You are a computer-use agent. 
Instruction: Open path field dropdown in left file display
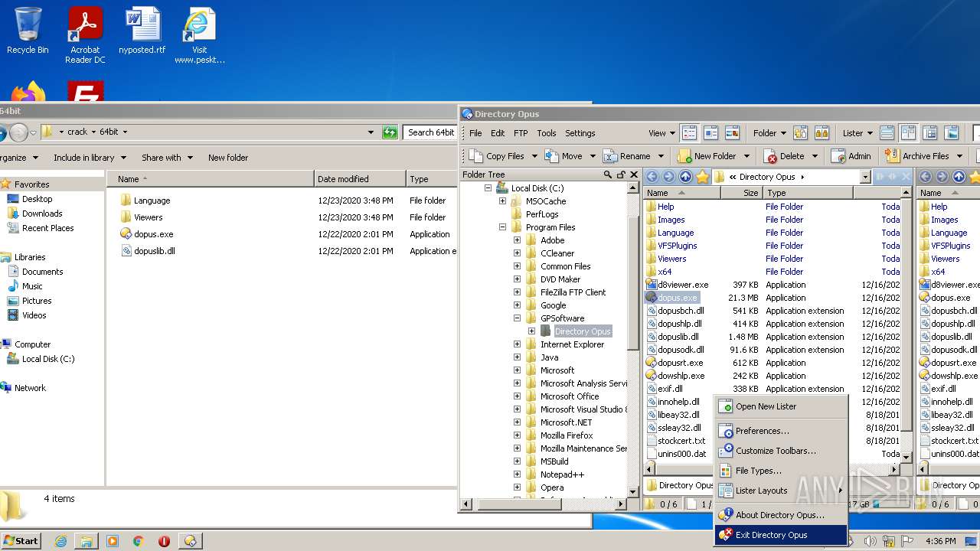coord(865,177)
